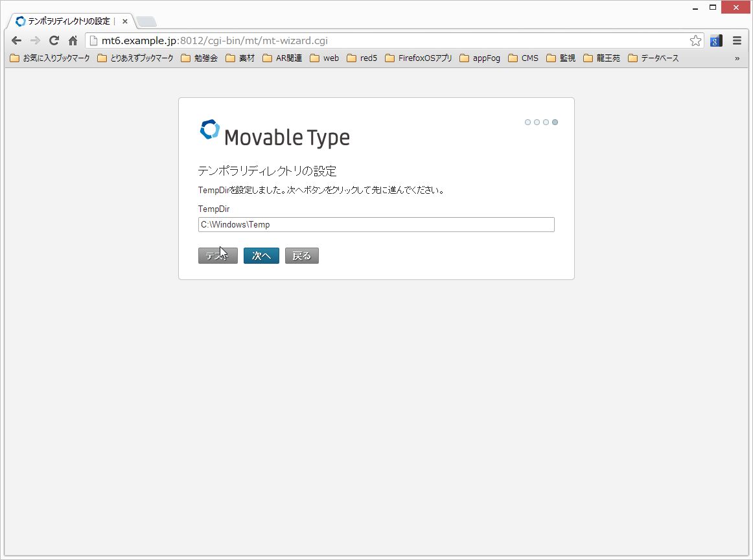Click the 次へ button to proceed
Screen dimensions: 753x560
point(261,255)
